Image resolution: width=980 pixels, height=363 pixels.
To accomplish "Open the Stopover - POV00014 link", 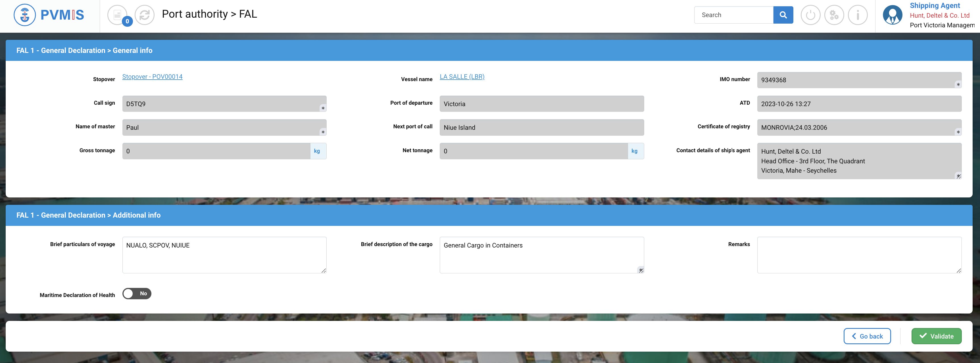I will (x=152, y=77).
